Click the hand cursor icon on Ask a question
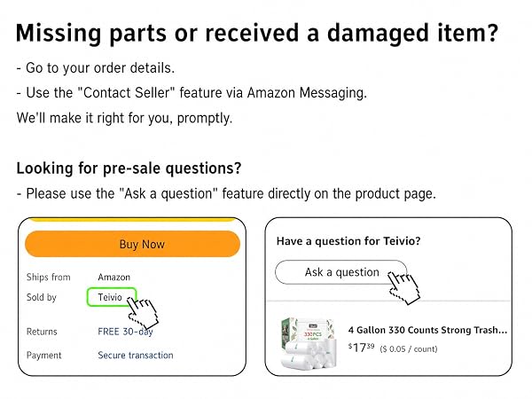Viewport: 532px width, 399px height. point(403,287)
